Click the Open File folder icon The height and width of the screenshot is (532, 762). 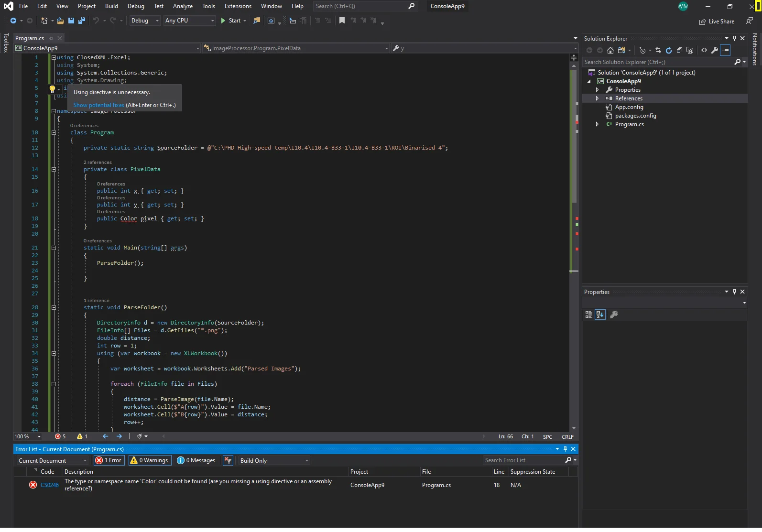click(x=60, y=21)
